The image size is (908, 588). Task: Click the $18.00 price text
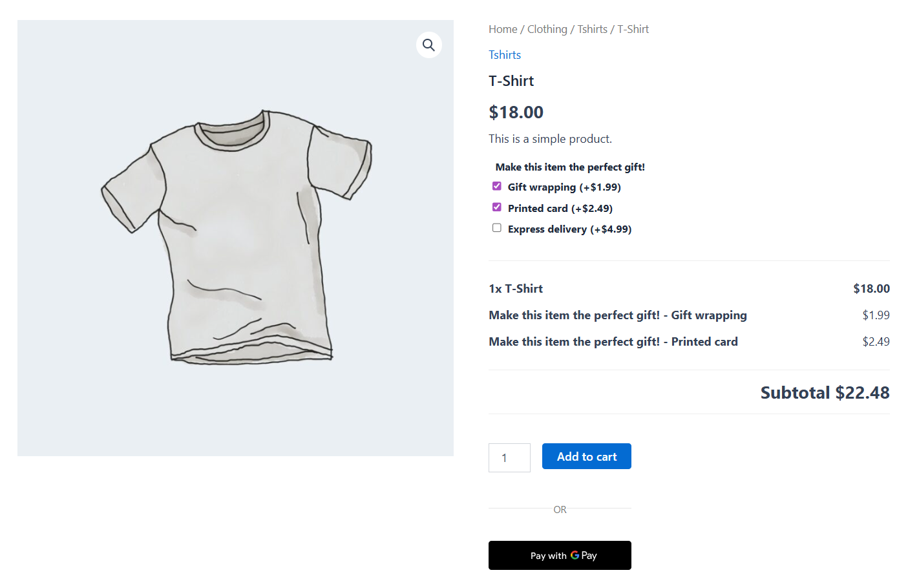point(516,112)
